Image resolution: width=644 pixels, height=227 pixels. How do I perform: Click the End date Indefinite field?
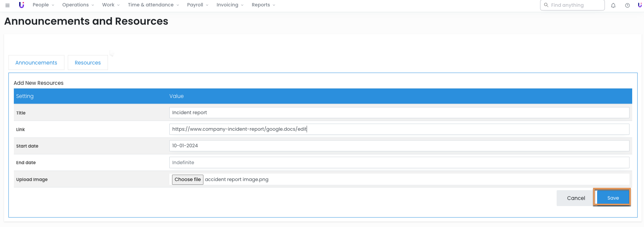[399, 162]
